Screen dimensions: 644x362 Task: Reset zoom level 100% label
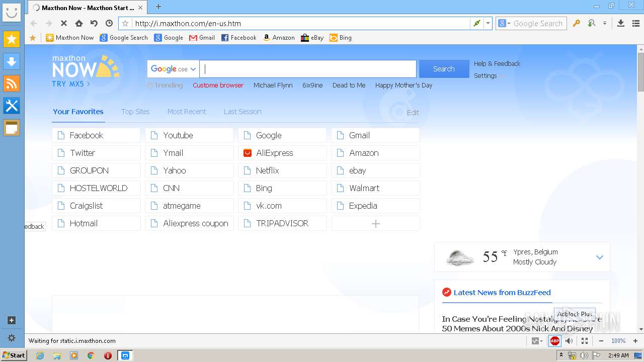[618, 341]
